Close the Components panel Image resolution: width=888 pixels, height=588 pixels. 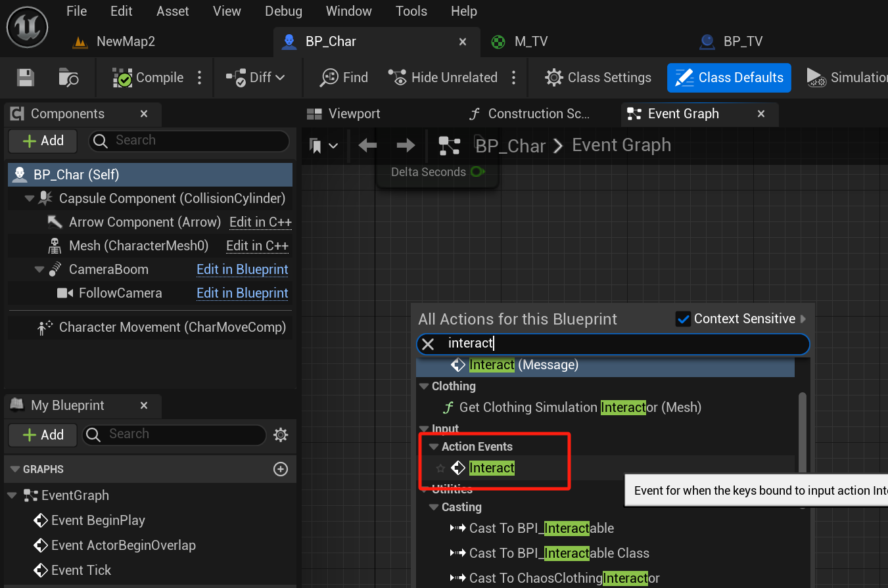pyautogui.click(x=144, y=114)
